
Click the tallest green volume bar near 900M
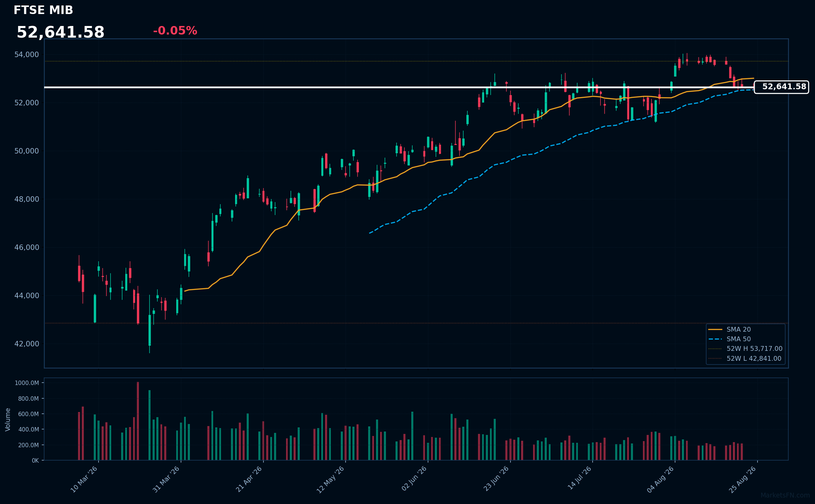pyautogui.click(x=150, y=425)
